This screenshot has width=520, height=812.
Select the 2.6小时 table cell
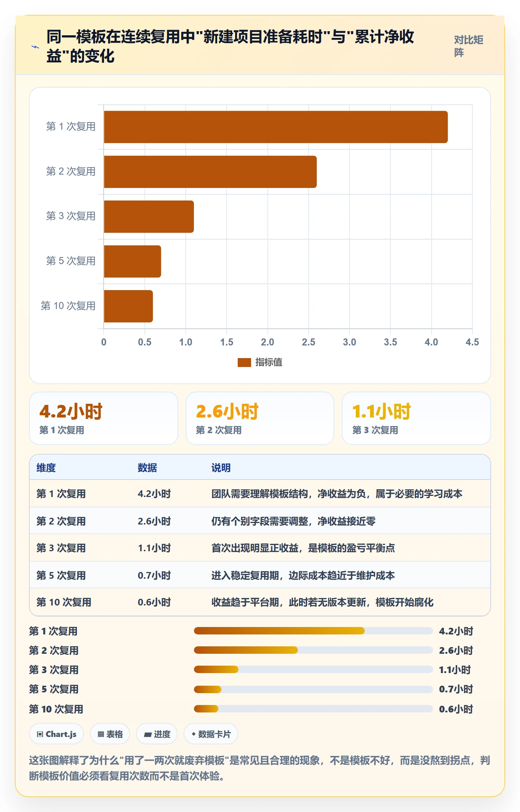(x=154, y=521)
